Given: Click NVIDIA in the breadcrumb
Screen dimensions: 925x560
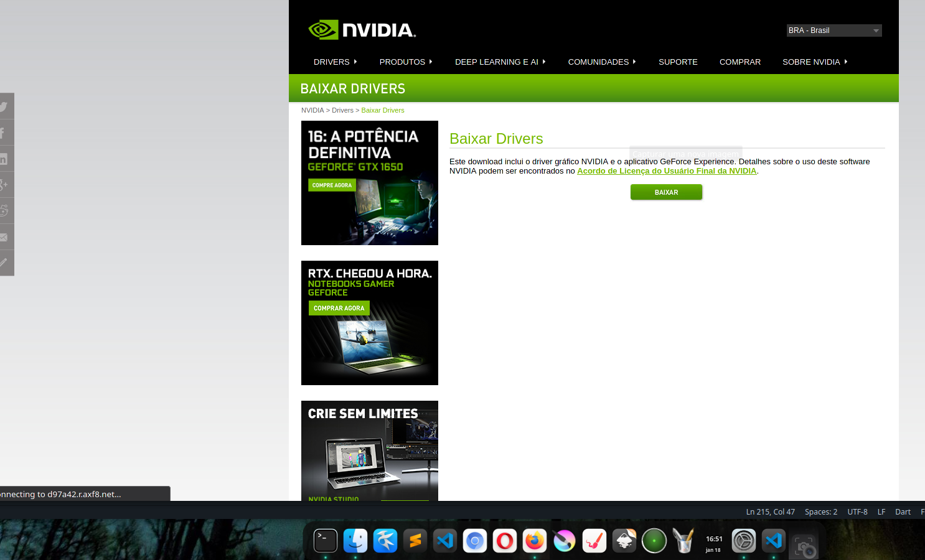Looking at the screenshot, I should 312,110.
